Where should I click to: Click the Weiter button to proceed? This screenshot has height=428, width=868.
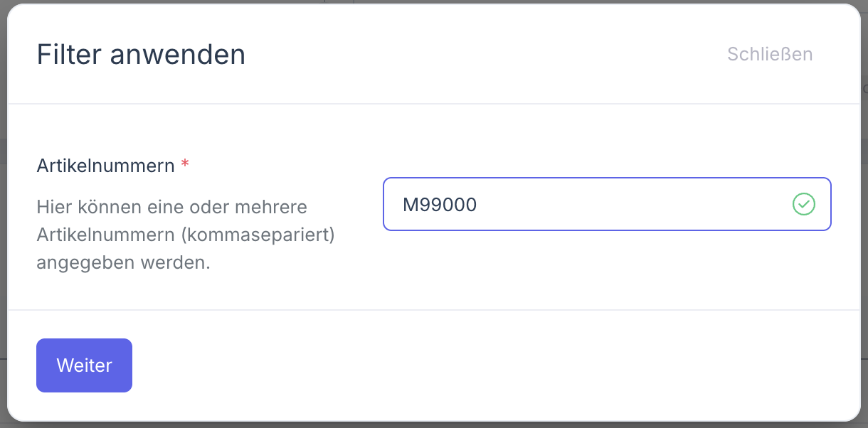click(84, 365)
